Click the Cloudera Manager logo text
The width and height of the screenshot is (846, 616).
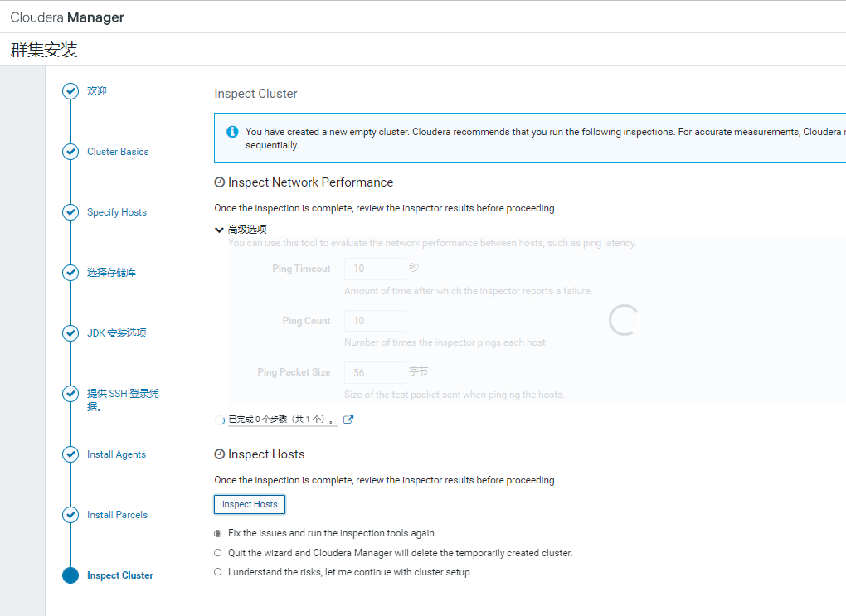tap(67, 17)
